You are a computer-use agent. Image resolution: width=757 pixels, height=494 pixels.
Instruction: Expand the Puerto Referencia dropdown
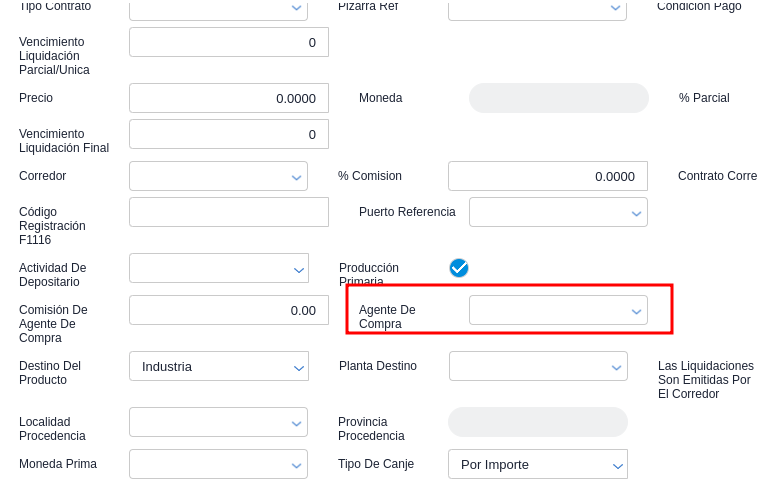pyautogui.click(x=558, y=212)
